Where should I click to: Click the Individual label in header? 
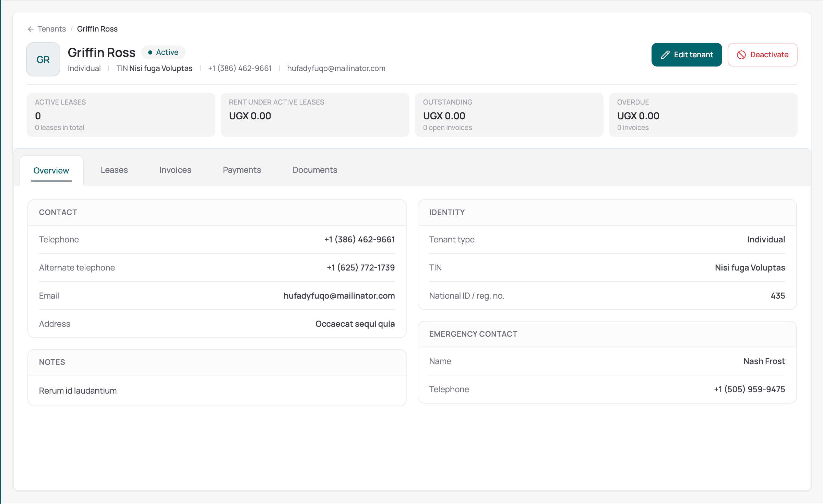click(84, 68)
